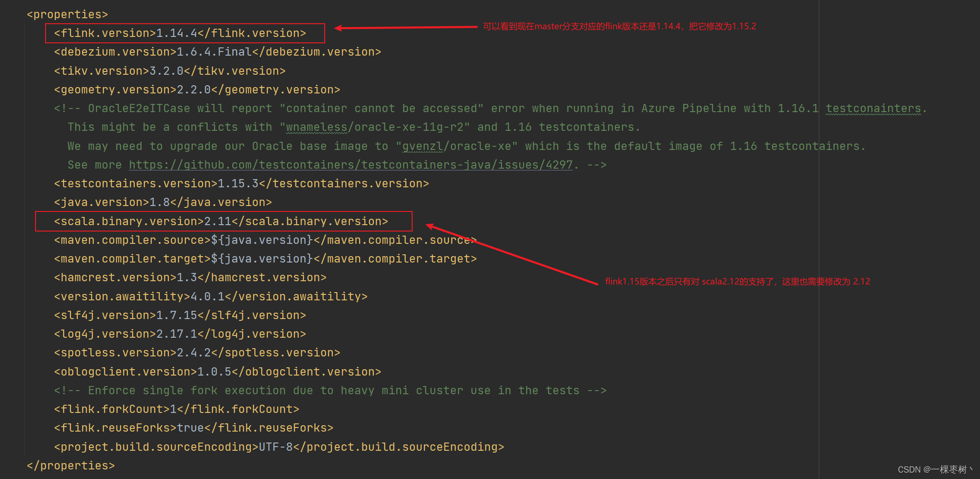Click the closing </properties> tag
Image resolution: width=980 pixels, height=479 pixels.
pos(71,466)
